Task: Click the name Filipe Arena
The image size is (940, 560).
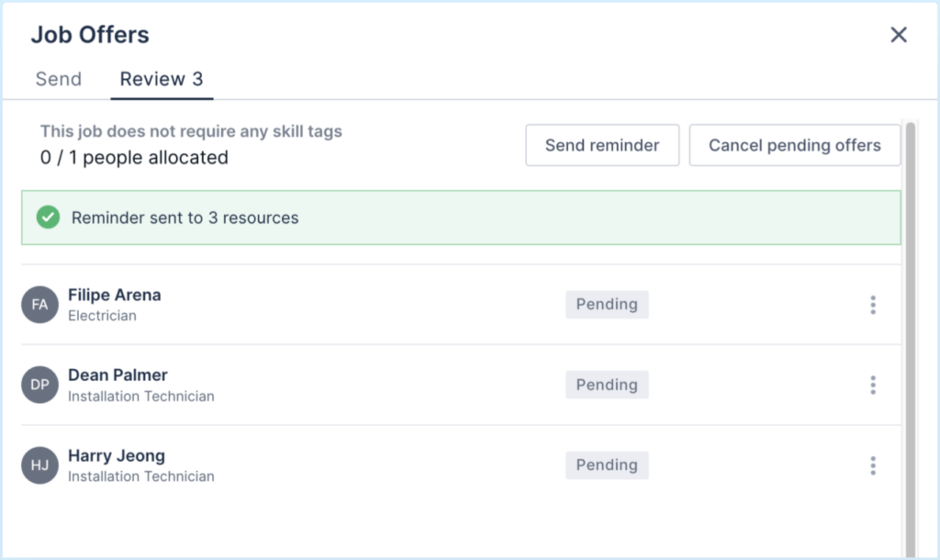Action: (115, 295)
